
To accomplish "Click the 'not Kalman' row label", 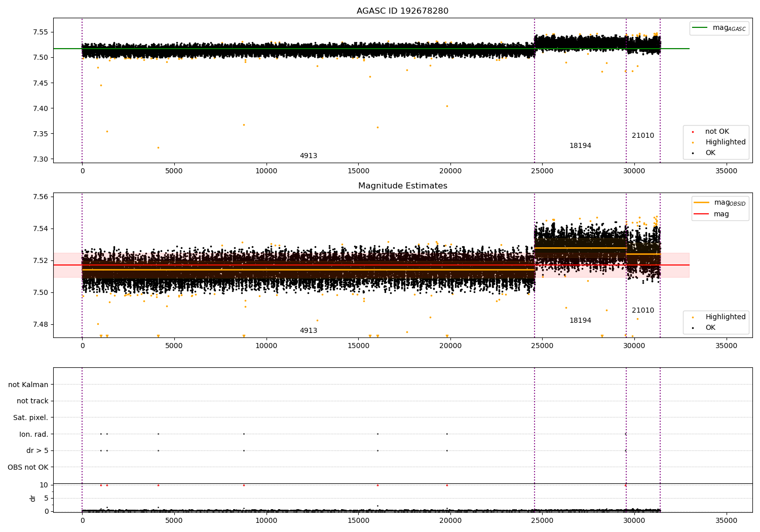I will point(28,385).
